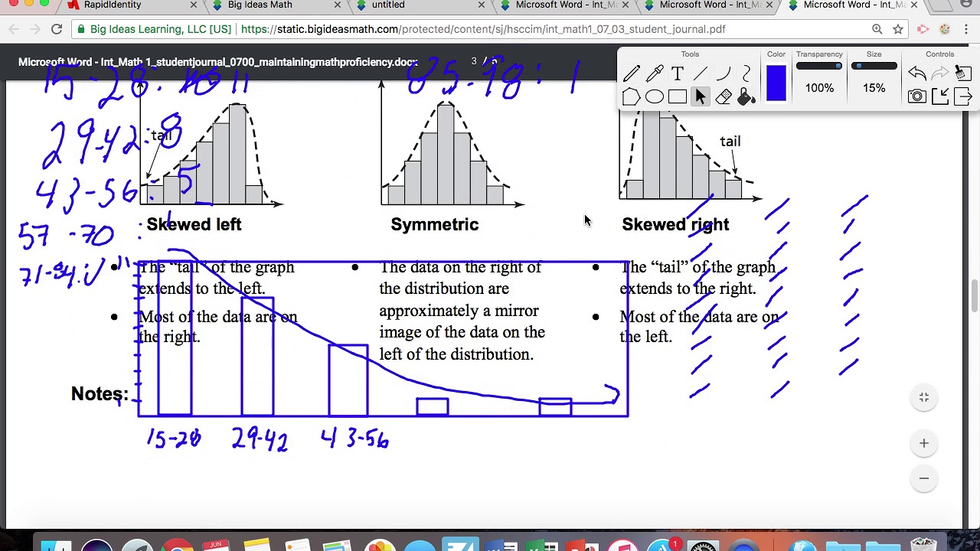Redo the annotation stroke
The image size is (980, 551).
pyautogui.click(x=940, y=73)
